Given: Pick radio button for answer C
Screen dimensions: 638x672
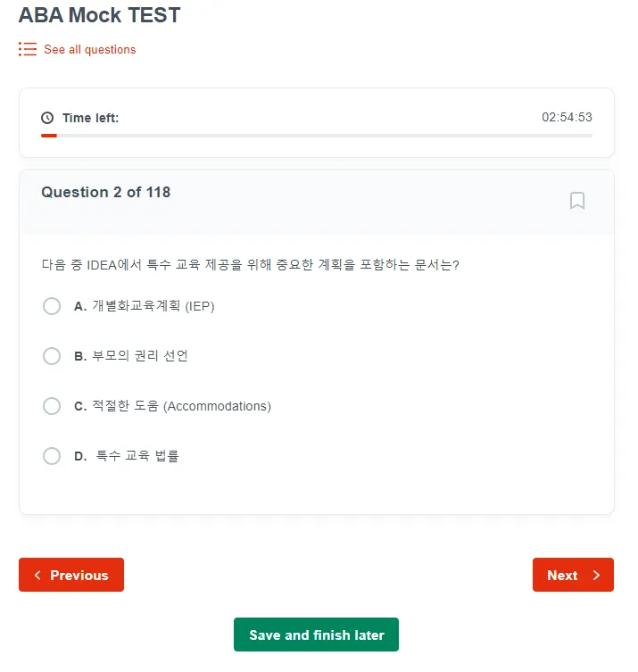Looking at the screenshot, I should pyautogui.click(x=52, y=406).
